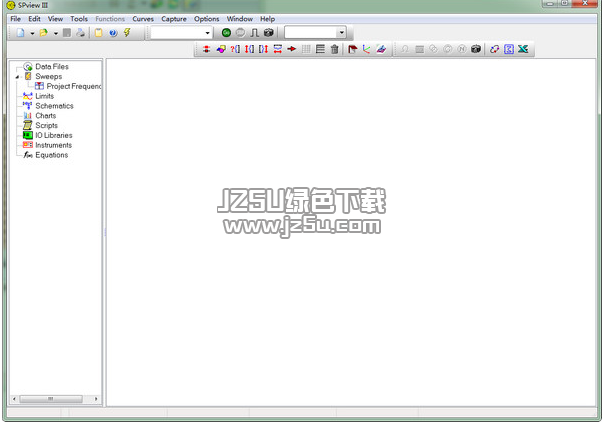604x423 pixels.
Task: Click the dark red flag chart icon
Action: (352, 49)
